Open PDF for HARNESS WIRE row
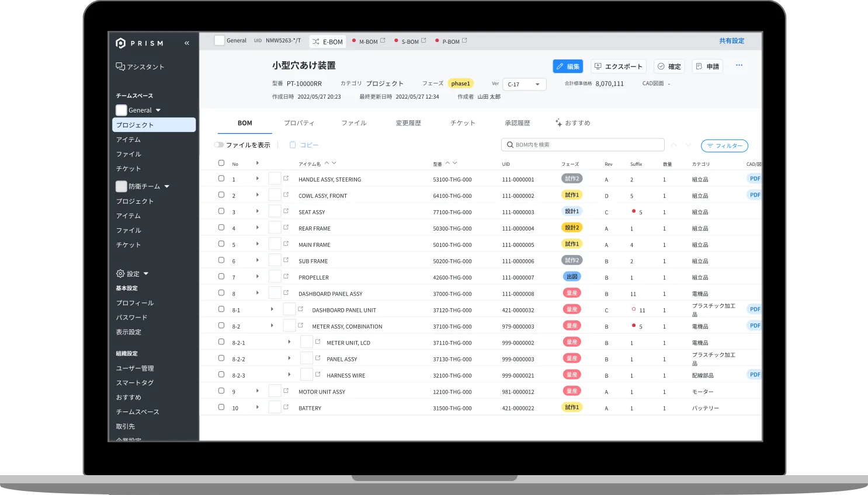The height and width of the screenshot is (495, 868). point(754,375)
